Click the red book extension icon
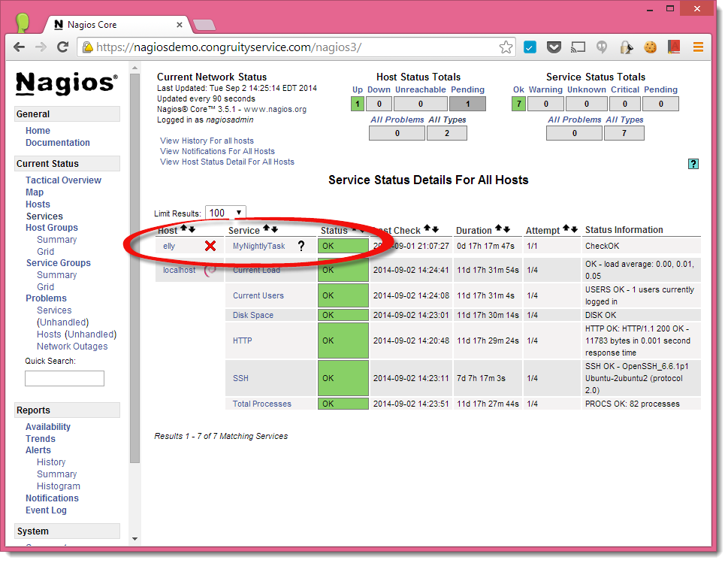This screenshot has height=563, width=728. click(674, 47)
